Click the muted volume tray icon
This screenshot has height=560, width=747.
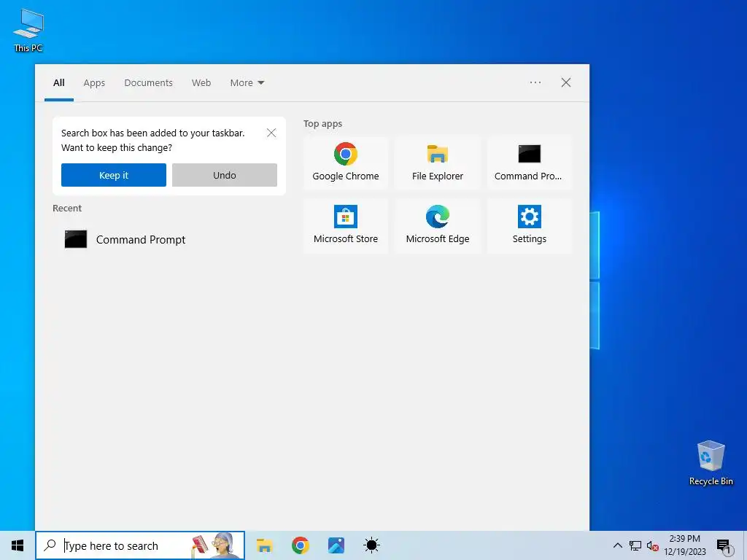pyautogui.click(x=653, y=545)
